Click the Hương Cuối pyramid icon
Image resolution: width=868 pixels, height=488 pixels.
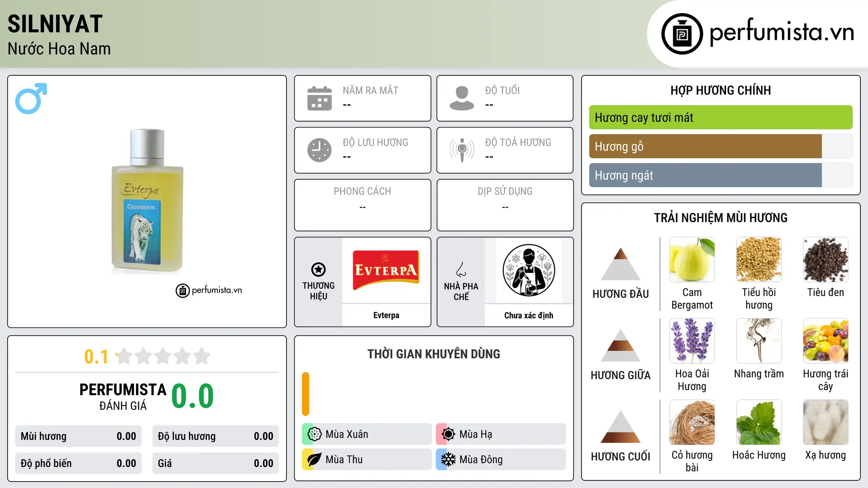[x=620, y=427]
